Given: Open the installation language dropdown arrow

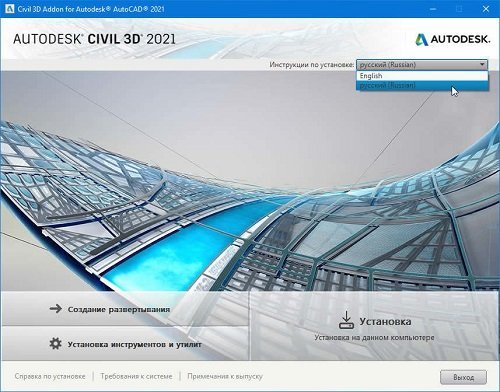Looking at the screenshot, I should (x=482, y=64).
